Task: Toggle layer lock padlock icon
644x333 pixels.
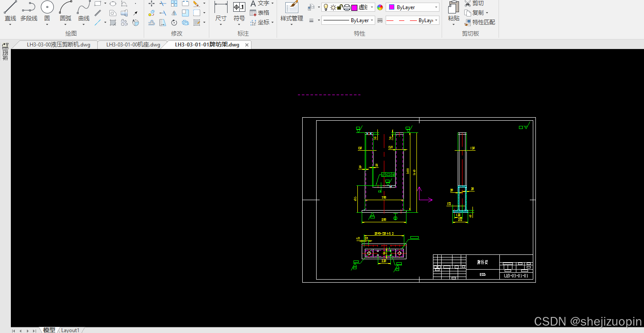Action: 340,7
